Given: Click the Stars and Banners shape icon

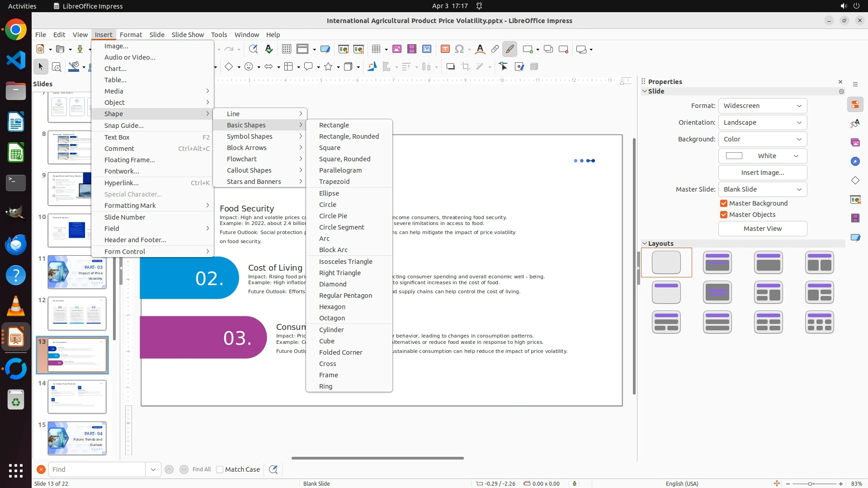Looking at the screenshot, I should point(328,67).
